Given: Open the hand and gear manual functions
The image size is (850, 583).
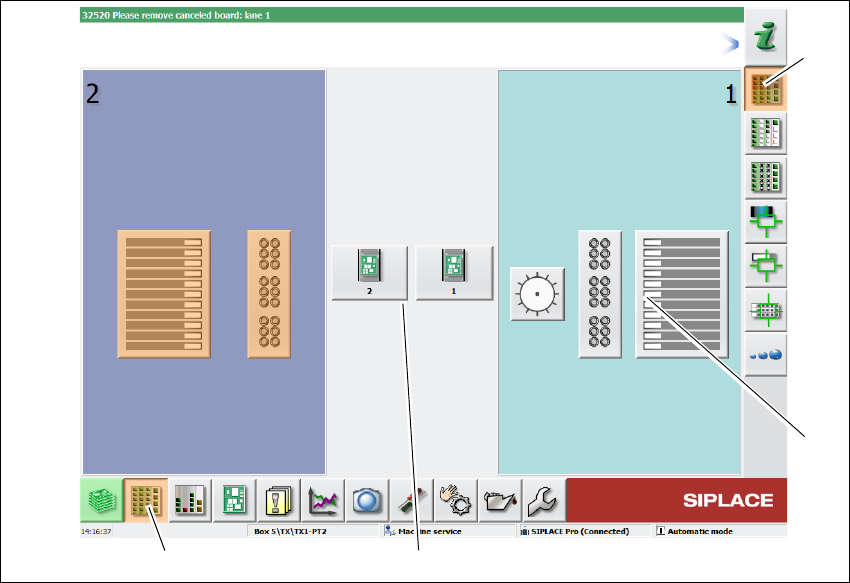Looking at the screenshot, I should pos(456,500).
